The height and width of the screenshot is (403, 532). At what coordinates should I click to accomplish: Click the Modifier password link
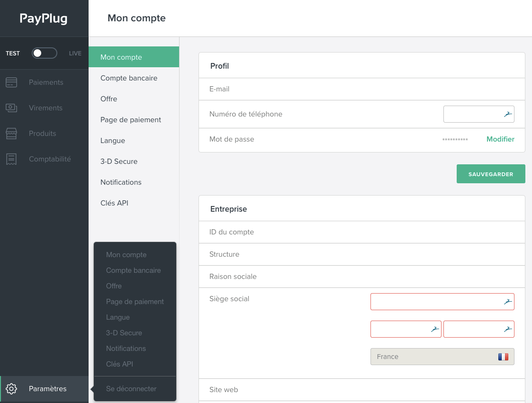(500, 139)
